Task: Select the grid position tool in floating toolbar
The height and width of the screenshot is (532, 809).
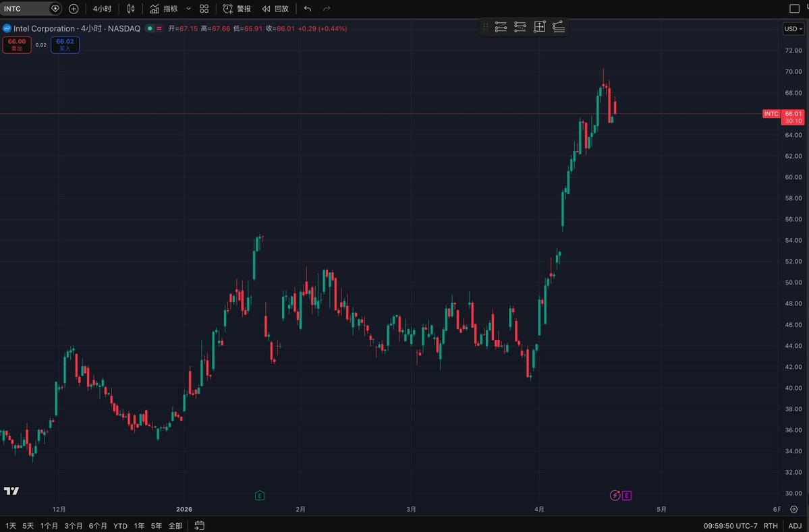Action: click(x=539, y=27)
